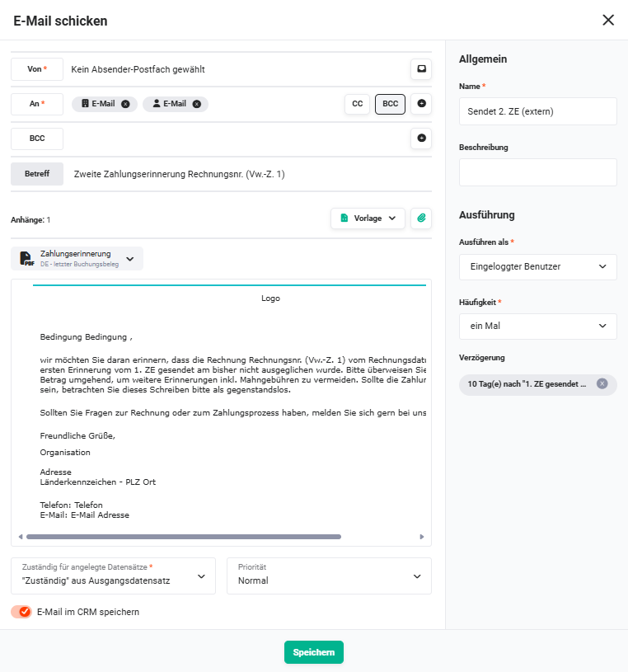Screen dimensions: 628x672
Task: Focus the Beschreibung input field
Action: pos(537,172)
